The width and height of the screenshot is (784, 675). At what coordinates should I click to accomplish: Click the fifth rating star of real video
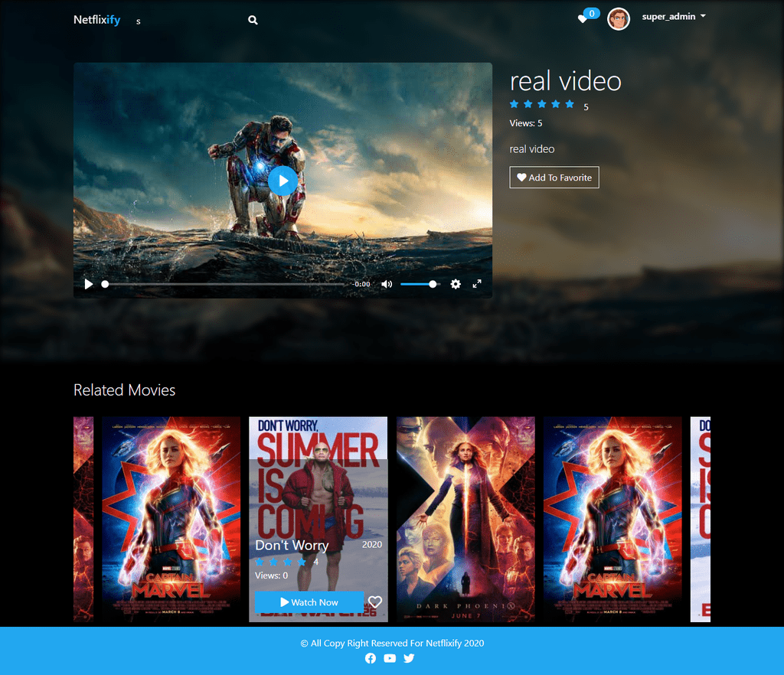click(570, 104)
